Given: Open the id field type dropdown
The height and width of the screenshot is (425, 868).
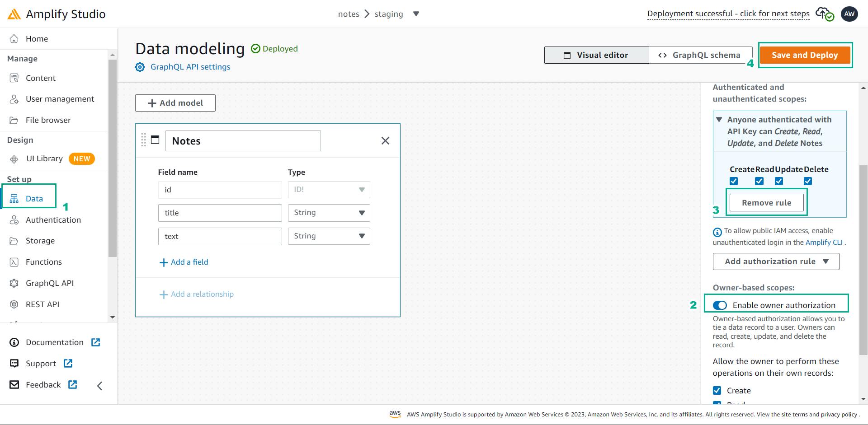Looking at the screenshot, I should 329,190.
